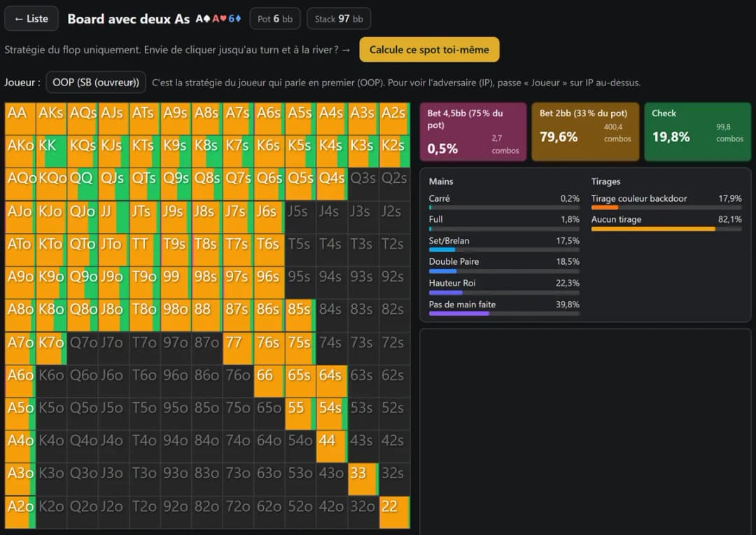Open the Joueur OOP (SB) dropdown
This screenshot has height=535, width=756.
(96, 83)
